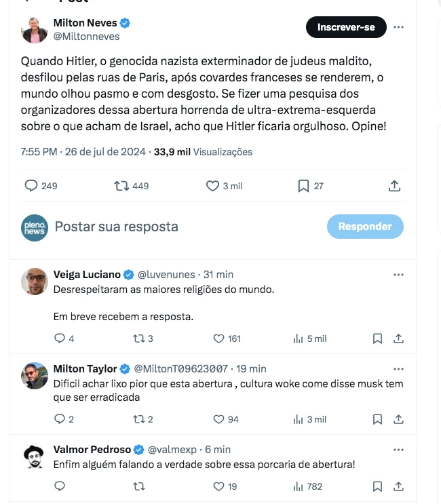Reply to Milton Taylor's comment
The width and height of the screenshot is (441, 504).
[59, 419]
